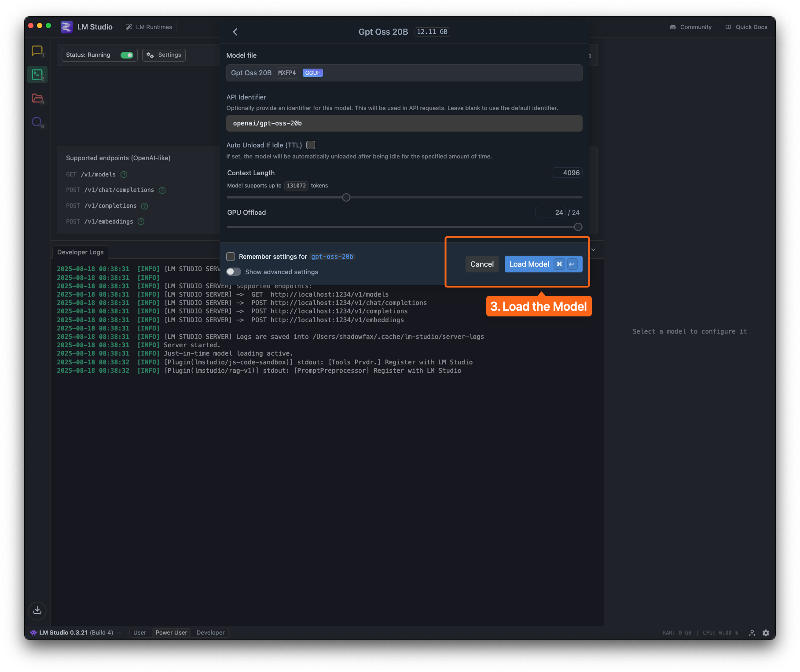Select the Developer Logs tab
Image resolution: width=800 pixels, height=672 pixels.
click(x=81, y=252)
